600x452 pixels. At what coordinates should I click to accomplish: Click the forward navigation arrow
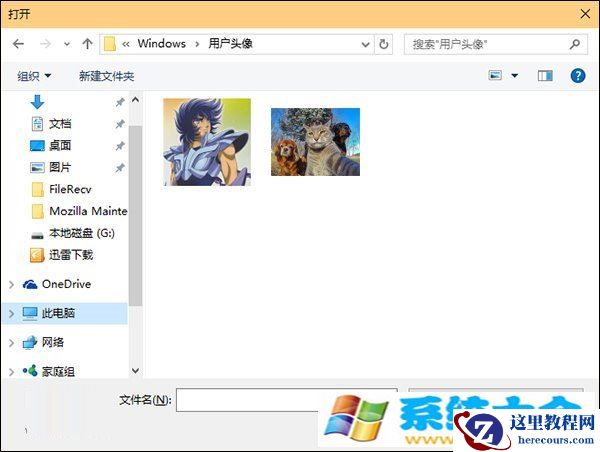click(x=45, y=44)
